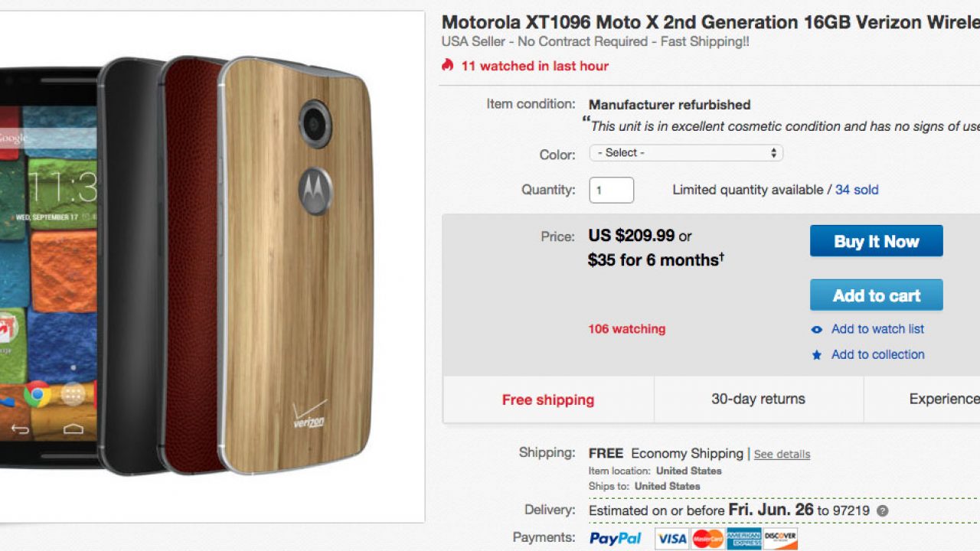This screenshot has width=980, height=551.
Task: Click the flame icon next to watched count
Action: point(448,66)
